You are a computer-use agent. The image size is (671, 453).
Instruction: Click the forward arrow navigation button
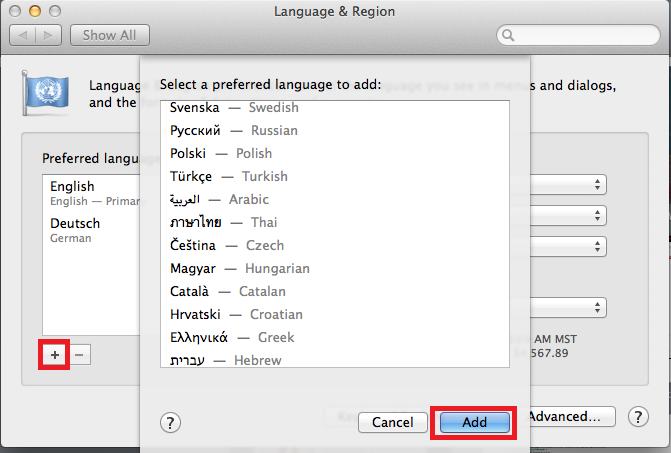click(x=50, y=35)
